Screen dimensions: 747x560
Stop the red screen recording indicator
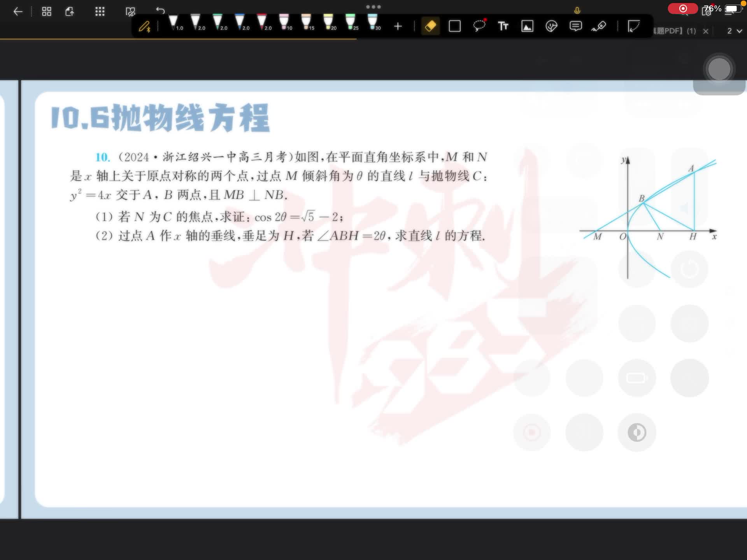click(x=683, y=9)
